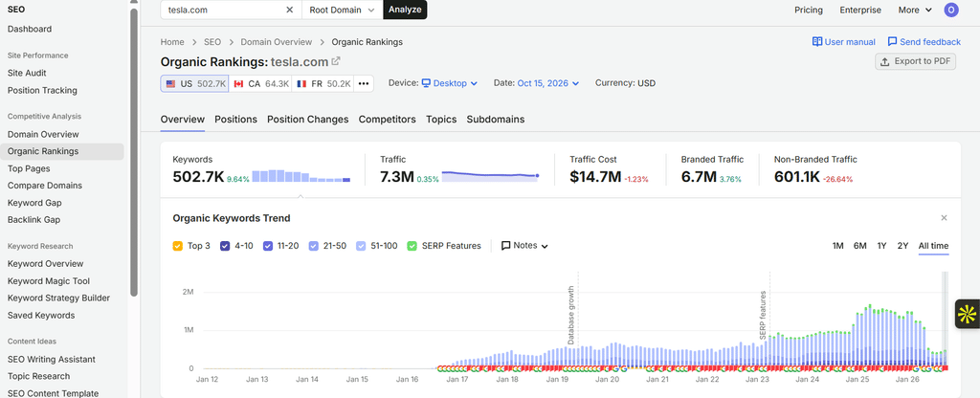
Task: Click the Traffic sparkline chart
Action: [x=490, y=176]
